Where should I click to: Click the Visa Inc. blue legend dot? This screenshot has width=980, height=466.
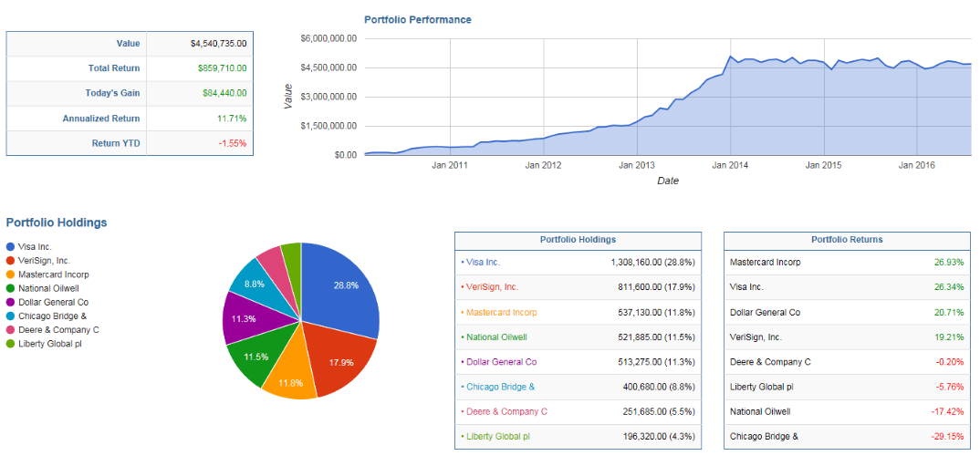click(x=11, y=247)
